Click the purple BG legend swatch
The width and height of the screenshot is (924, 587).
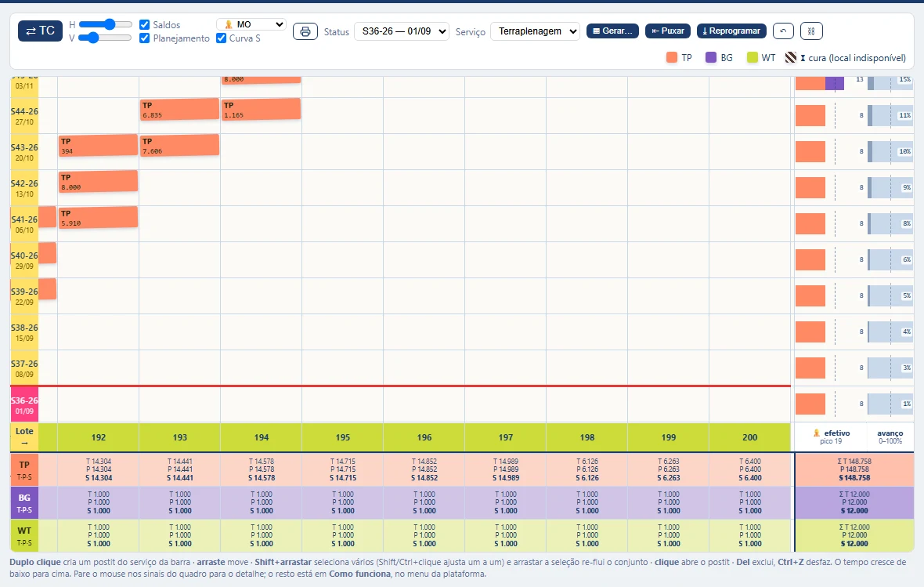[711, 57]
